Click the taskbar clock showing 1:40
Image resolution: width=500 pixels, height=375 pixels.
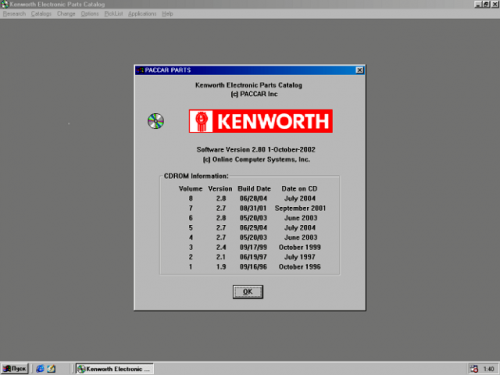489,369
